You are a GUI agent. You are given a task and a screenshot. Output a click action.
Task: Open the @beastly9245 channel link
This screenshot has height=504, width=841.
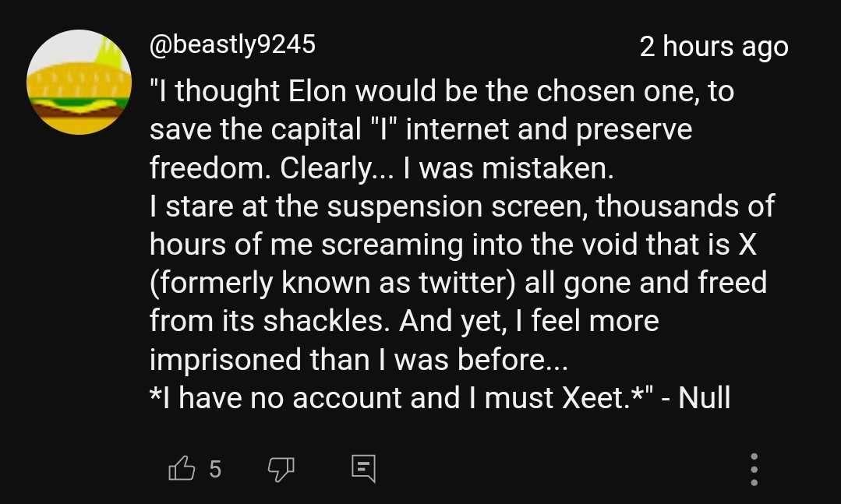point(232,44)
